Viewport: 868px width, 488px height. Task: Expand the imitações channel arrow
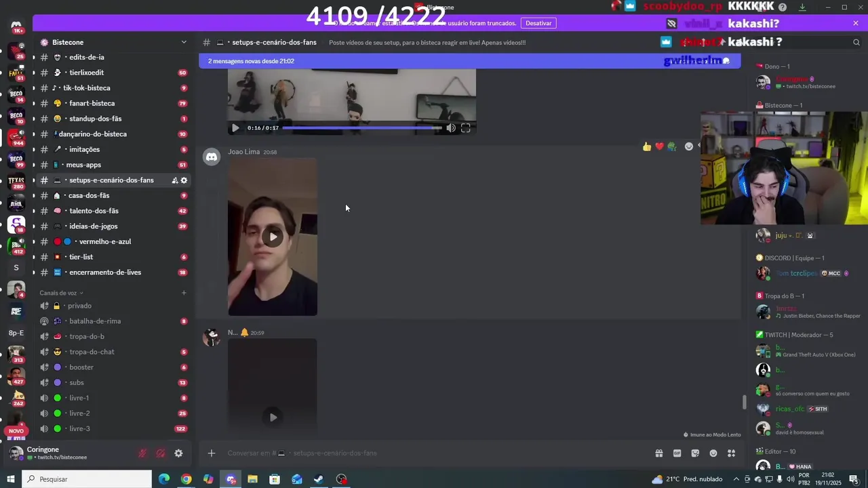coord(33,149)
